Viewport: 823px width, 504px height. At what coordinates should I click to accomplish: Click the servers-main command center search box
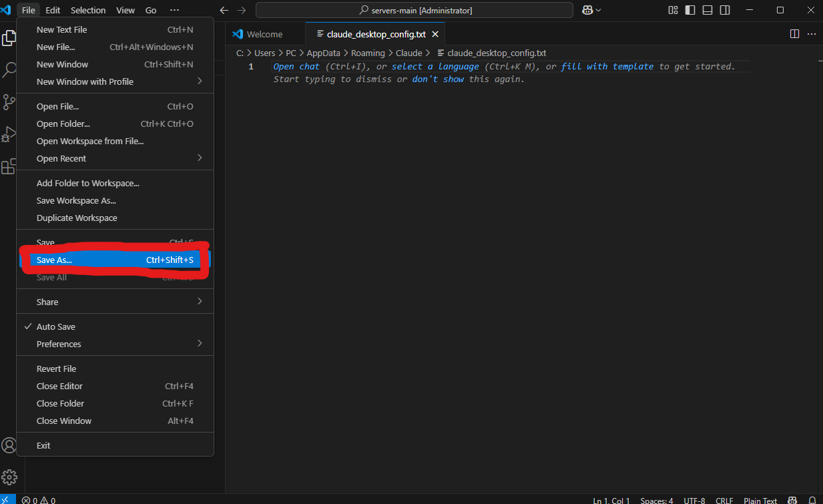(x=414, y=10)
